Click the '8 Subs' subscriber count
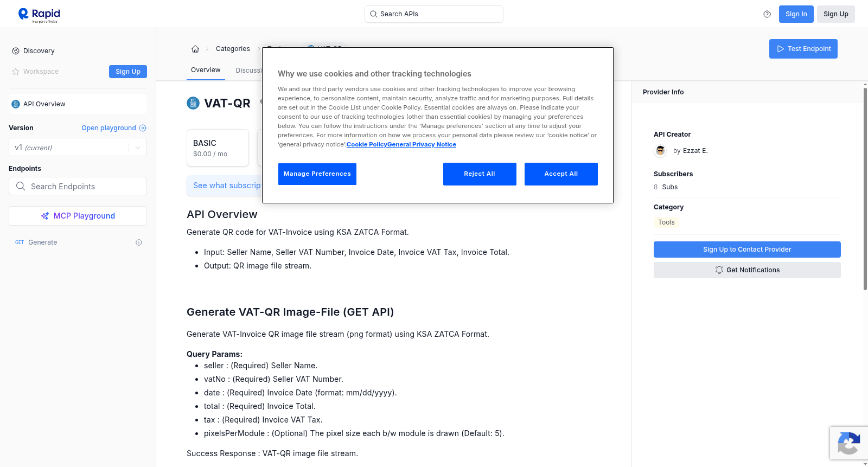This screenshot has width=868, height=467. pos(666,187)
